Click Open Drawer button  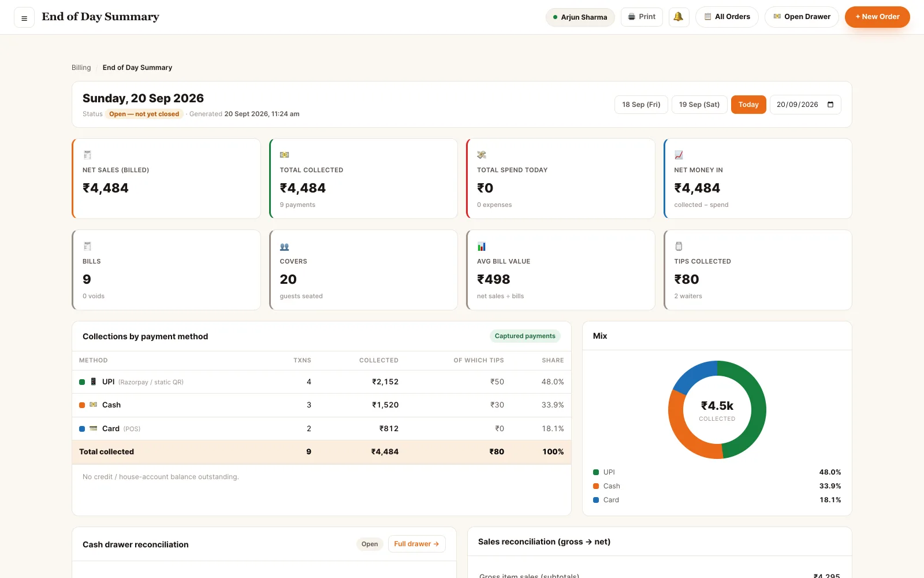click(802, 17)
